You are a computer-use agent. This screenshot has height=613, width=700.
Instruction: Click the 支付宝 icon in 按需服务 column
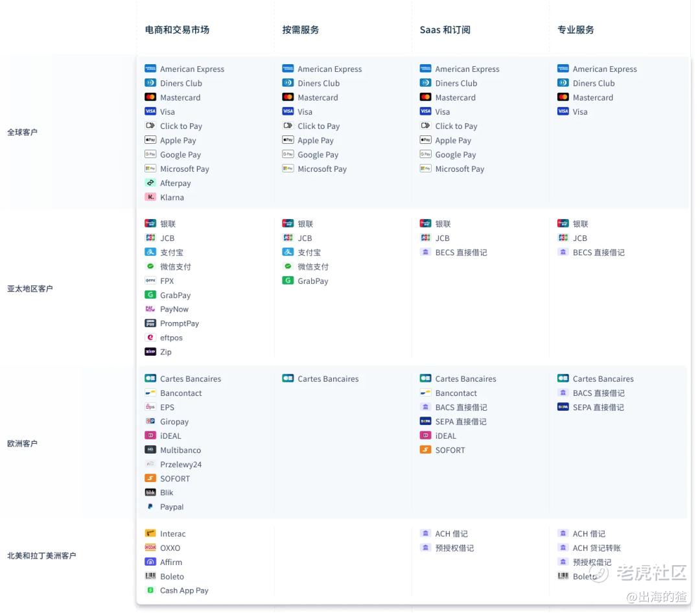click(x=288, y=252)
